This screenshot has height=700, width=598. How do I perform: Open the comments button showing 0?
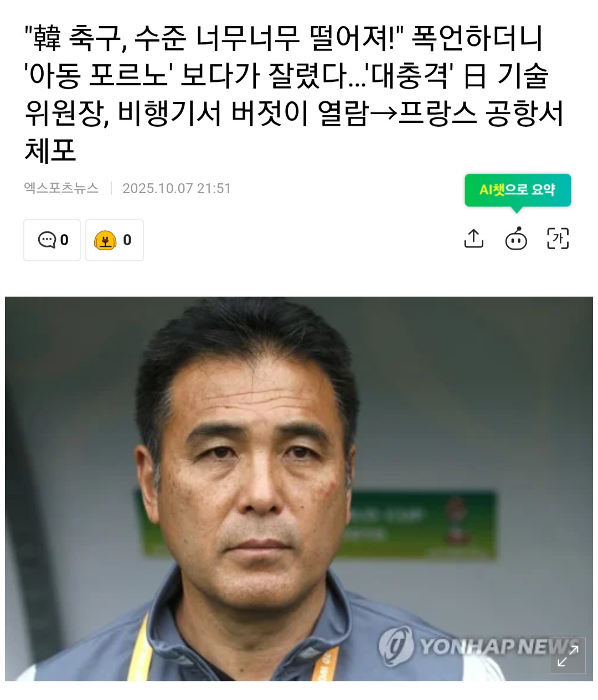tap(52, 240)
